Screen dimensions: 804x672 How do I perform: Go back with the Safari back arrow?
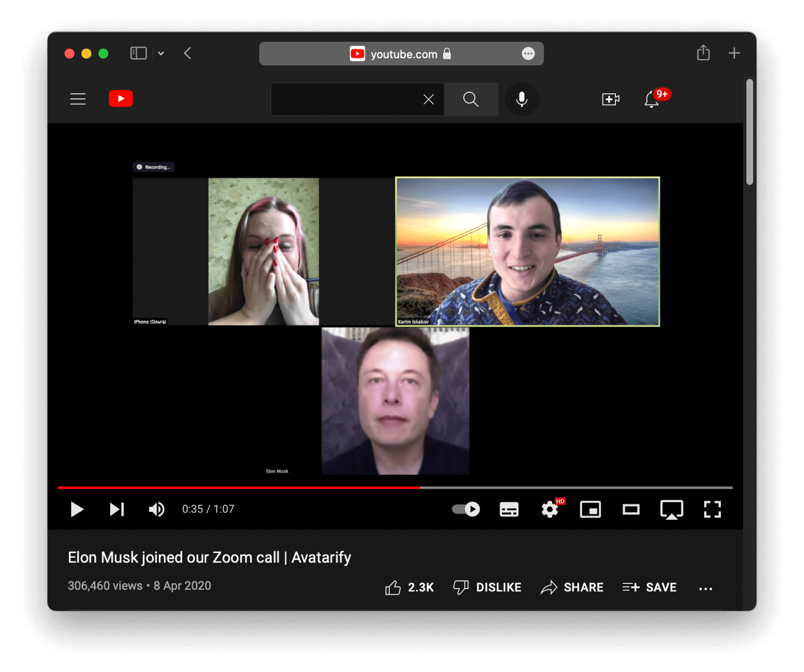188,53
